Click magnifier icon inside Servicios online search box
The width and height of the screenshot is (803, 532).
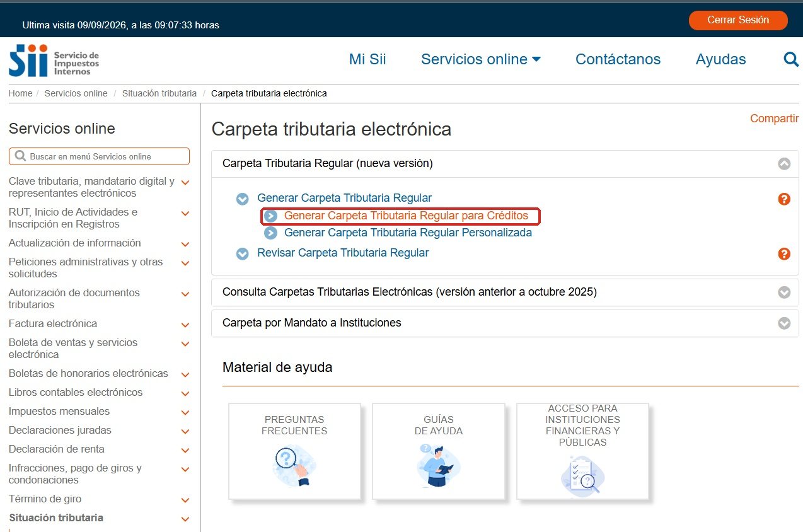click(x=20, y=156)
